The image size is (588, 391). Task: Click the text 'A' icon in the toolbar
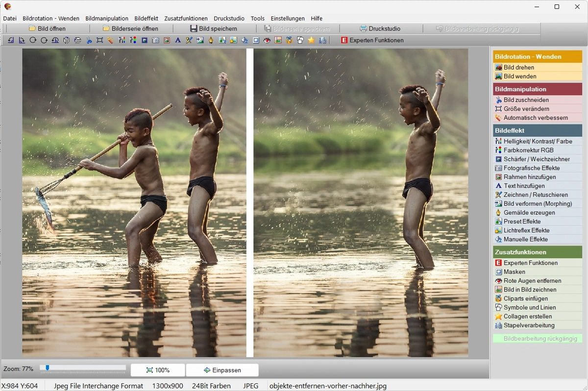[178, 40]
